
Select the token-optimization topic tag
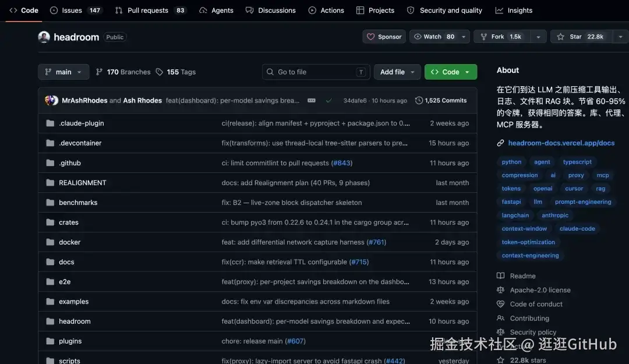point(528,242)
